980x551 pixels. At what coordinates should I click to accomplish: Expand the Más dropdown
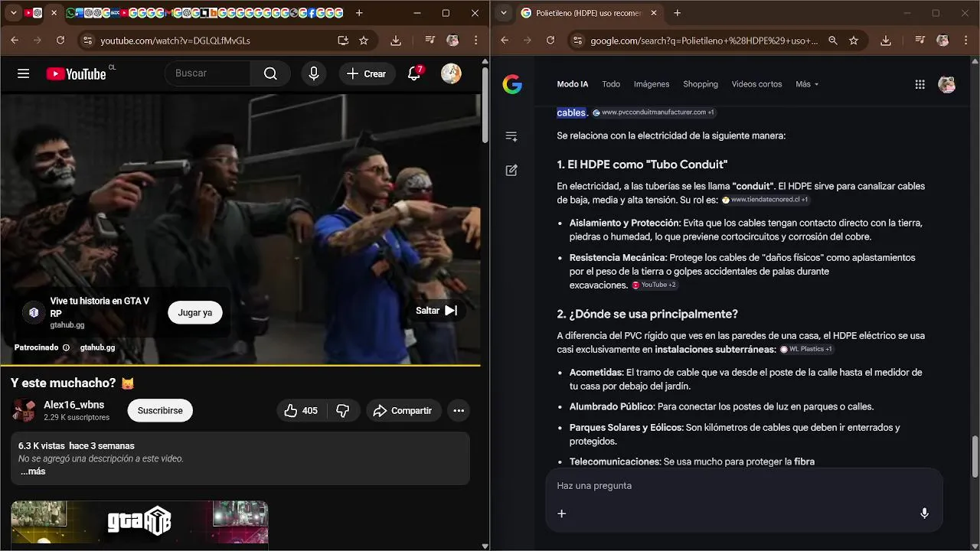(x=807, y=84)
